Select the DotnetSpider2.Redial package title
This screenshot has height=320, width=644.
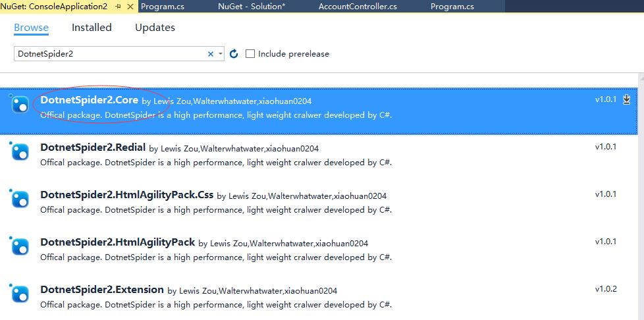pos(93,147)
